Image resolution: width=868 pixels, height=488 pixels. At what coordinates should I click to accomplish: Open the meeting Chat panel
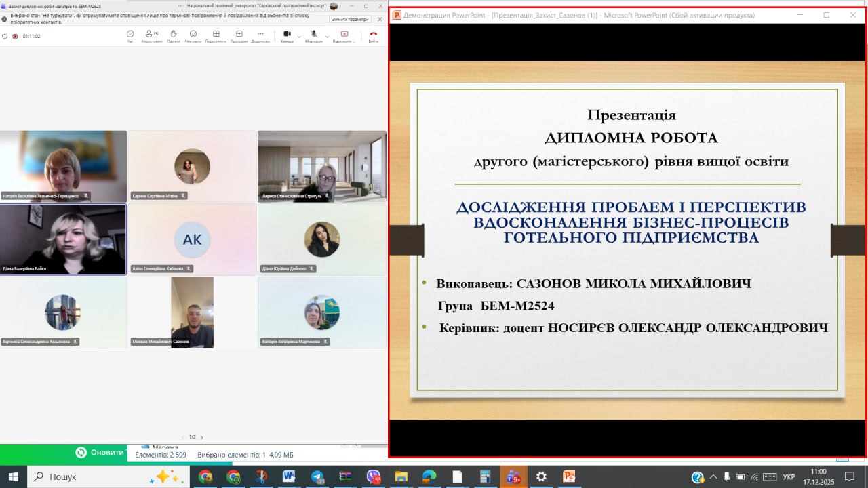point(130,35)
